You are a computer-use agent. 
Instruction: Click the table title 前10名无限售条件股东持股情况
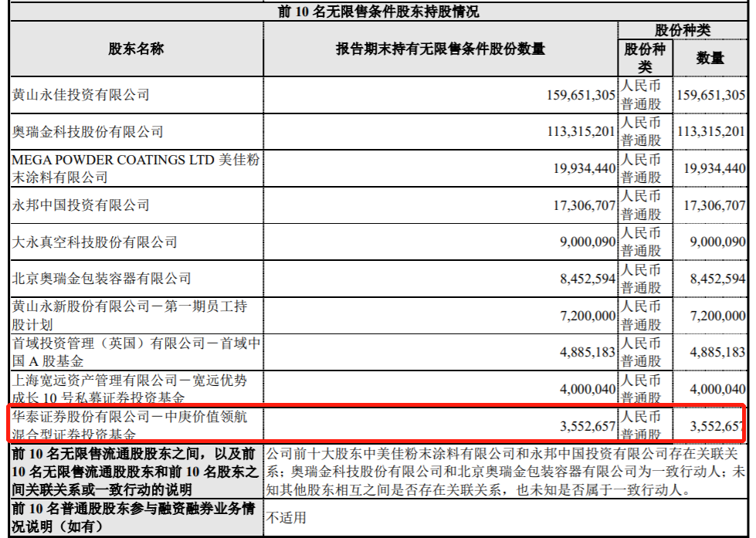pos(378,11)
